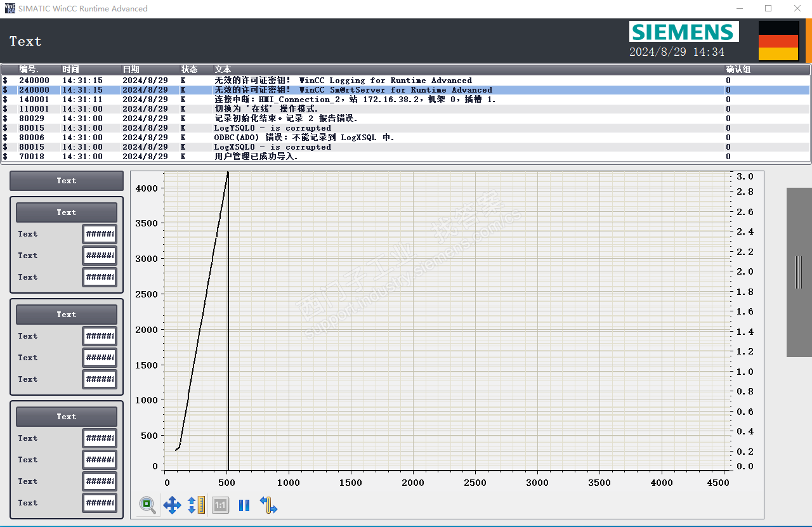Viewport: 812px width, 527px height.
Task: Toggle the trend ruler icon with horizontal arrows
Action: coord(268,505)
